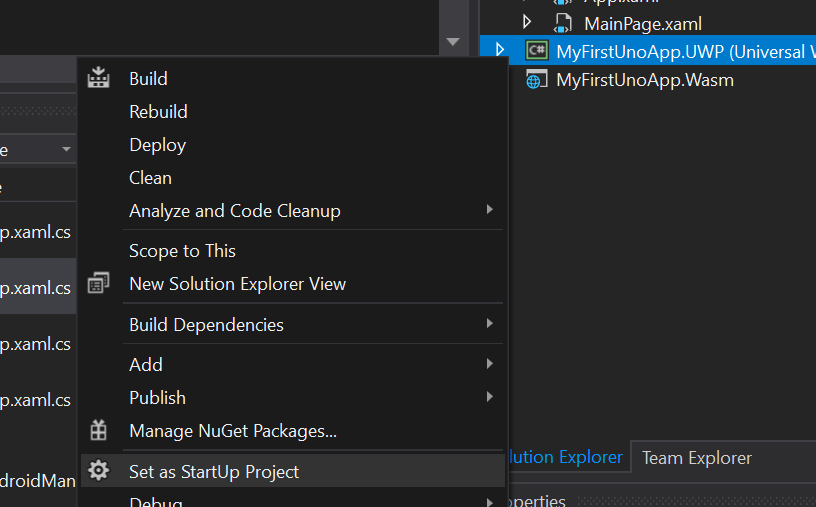Choose Clean from the context menu
This screenshot has height=507, width=816.
pyautogui.click(x=291, y=178)
